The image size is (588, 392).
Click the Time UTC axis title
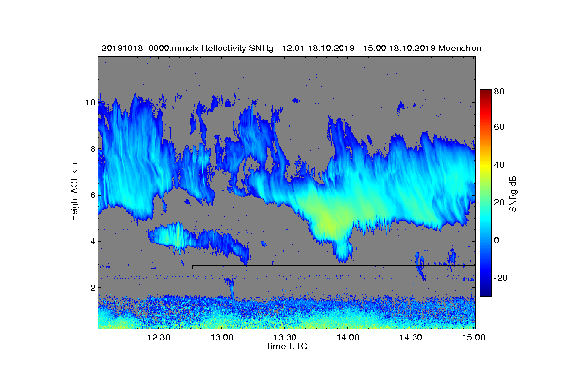(x=287, y=346)
